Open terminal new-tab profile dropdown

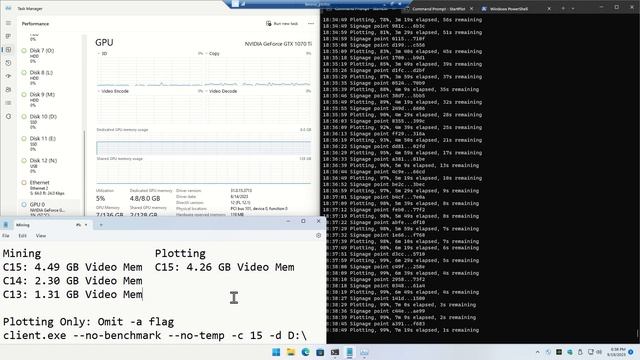point(573,9)
